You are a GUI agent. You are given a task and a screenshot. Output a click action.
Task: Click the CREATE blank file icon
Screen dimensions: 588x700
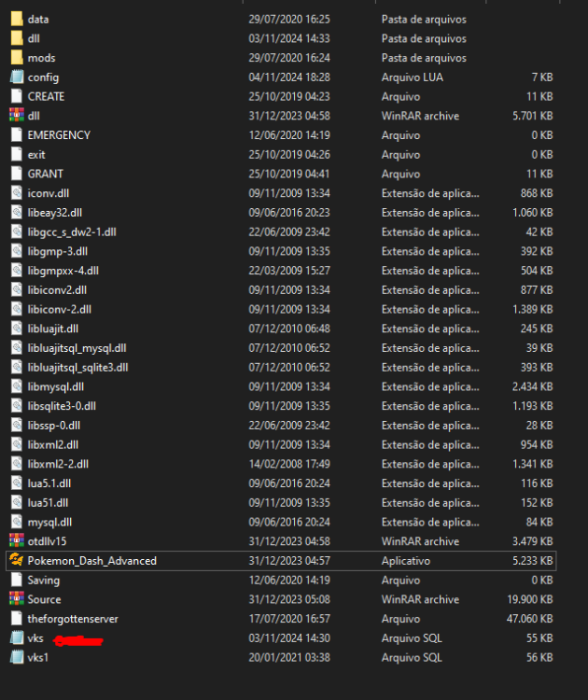click(x=17, y=96)
